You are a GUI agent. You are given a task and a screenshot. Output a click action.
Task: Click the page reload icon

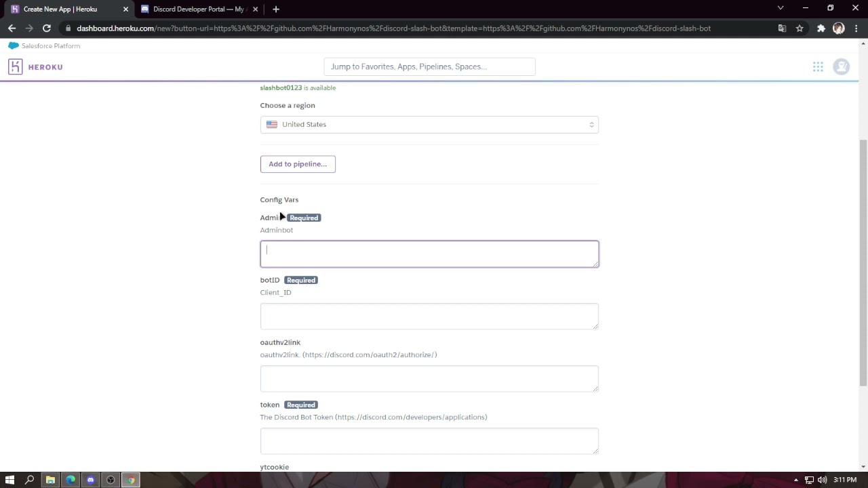pos(46,28)
